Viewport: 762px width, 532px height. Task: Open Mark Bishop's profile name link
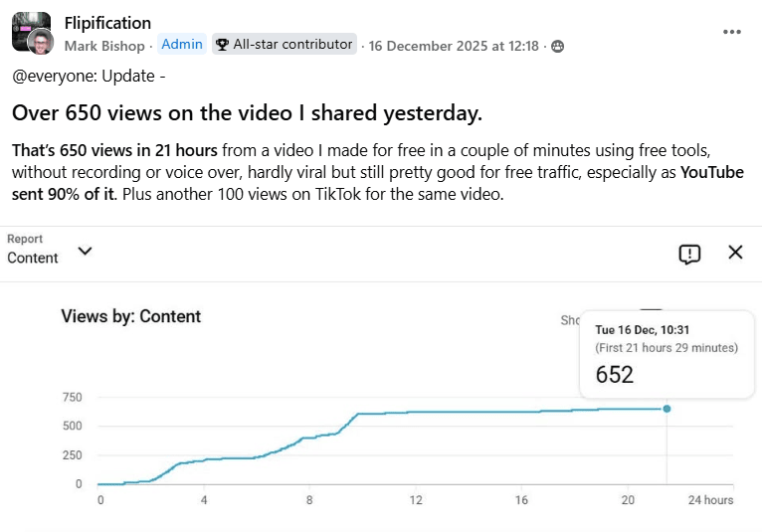(x=105, y=46)
